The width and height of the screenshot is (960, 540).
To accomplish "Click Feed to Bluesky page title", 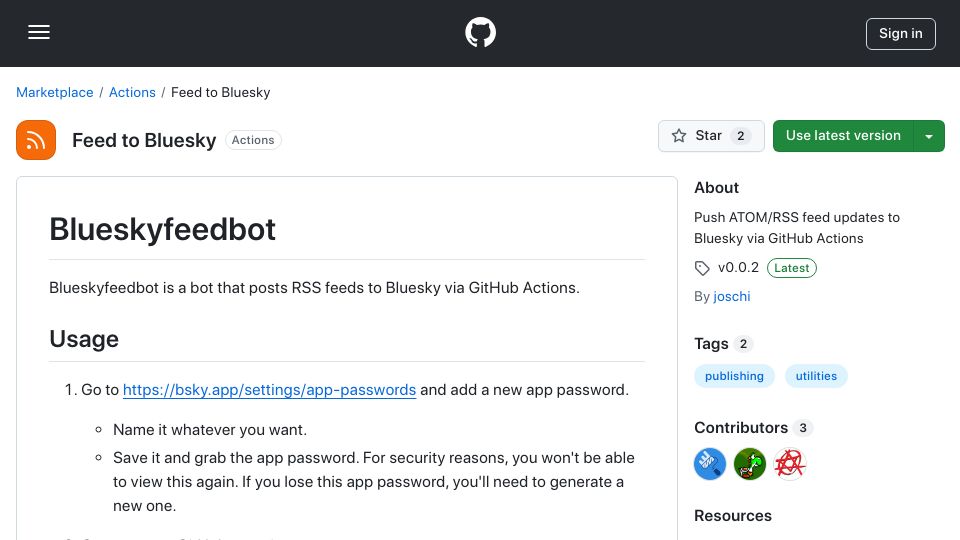I will click(x=144, y=140).
